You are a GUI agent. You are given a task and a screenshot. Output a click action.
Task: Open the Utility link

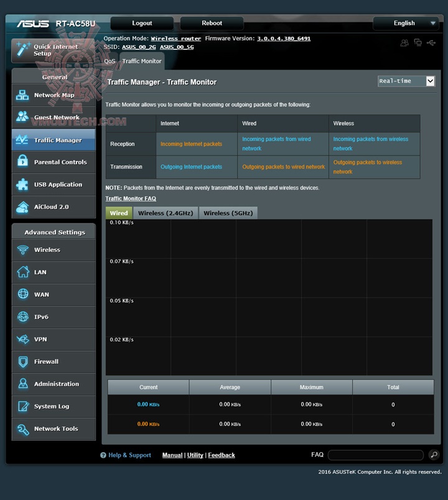[195, 455]
